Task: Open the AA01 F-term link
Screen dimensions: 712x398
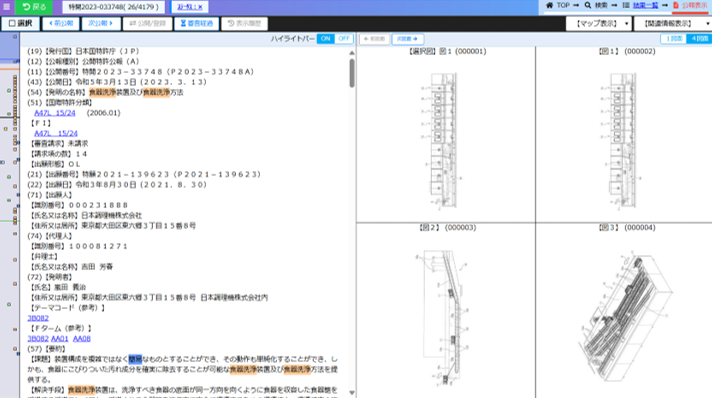Action: [x=59, y=338]
